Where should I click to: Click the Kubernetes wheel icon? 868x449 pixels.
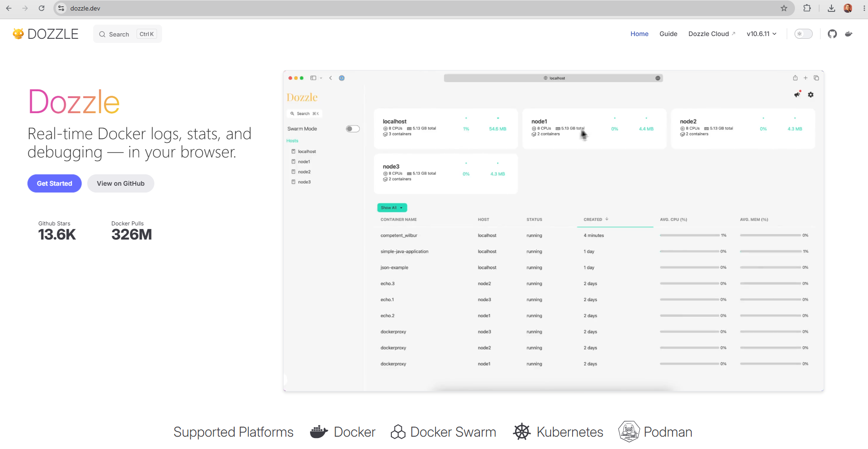pos(522,432)
